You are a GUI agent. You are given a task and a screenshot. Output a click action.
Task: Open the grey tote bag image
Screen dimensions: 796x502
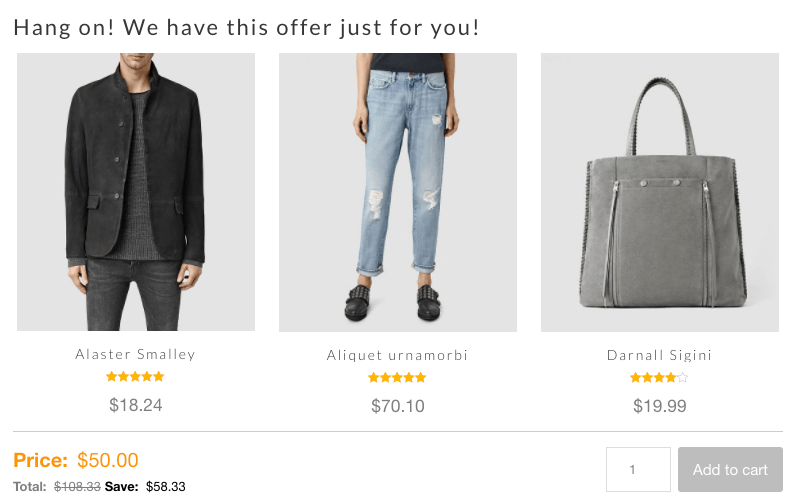pos(659,192)
